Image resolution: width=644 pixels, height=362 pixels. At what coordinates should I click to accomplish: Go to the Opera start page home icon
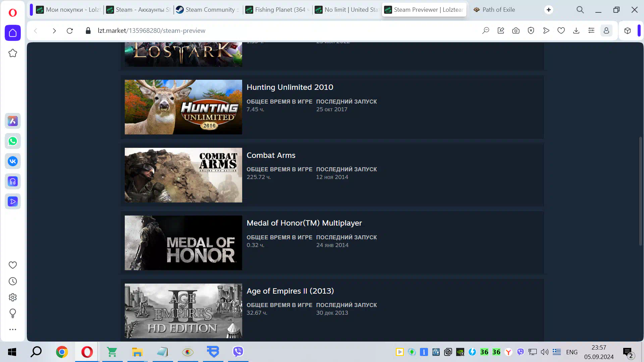[x=13, y=33]
